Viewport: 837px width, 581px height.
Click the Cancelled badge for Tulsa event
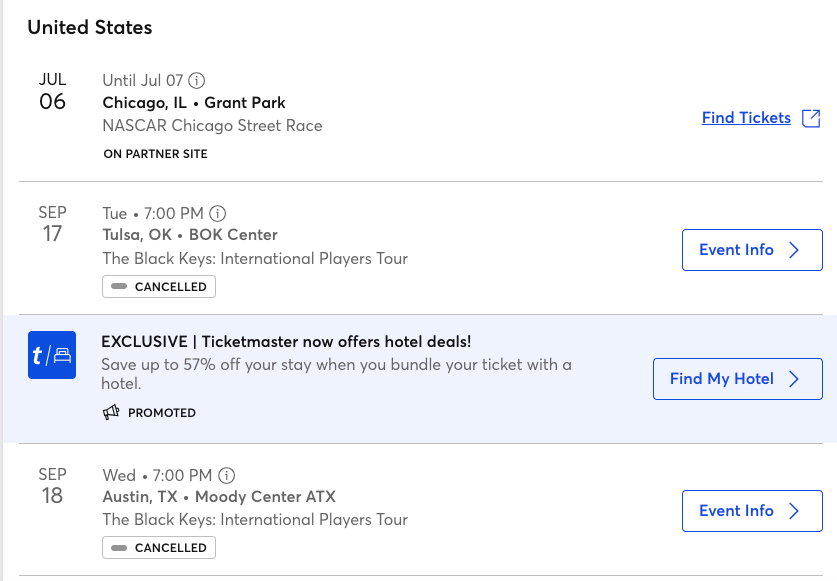158,287
